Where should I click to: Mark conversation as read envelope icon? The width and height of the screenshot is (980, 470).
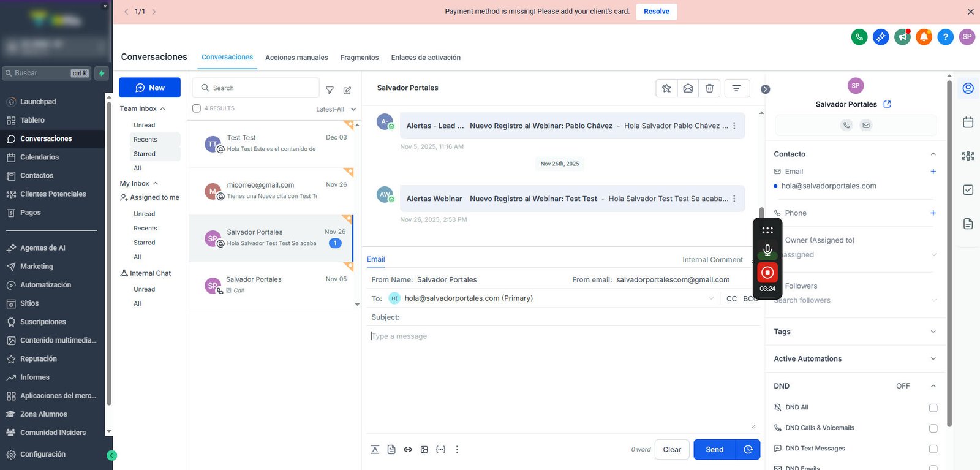click(688, 88)
